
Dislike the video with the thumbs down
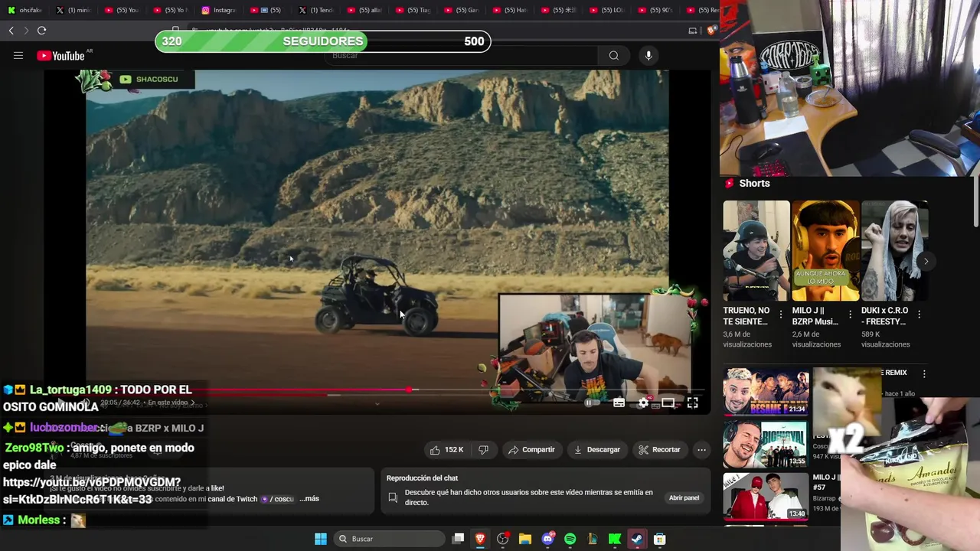[483, 449]
